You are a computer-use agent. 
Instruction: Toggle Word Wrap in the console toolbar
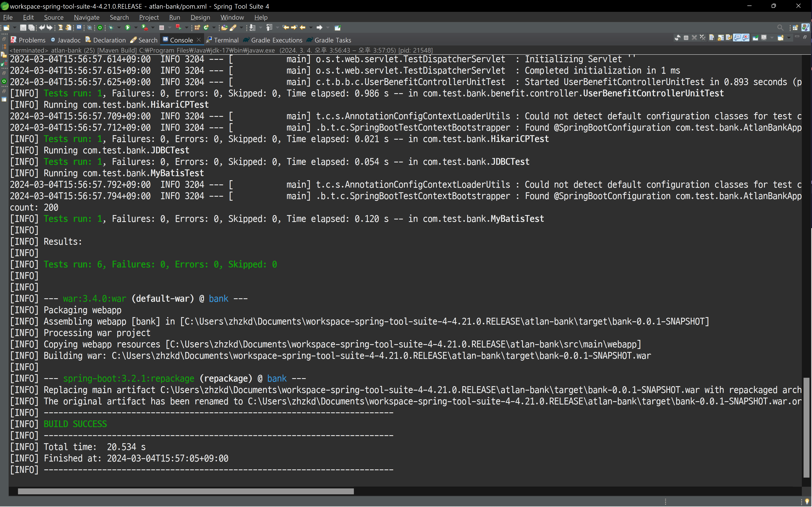729,38
